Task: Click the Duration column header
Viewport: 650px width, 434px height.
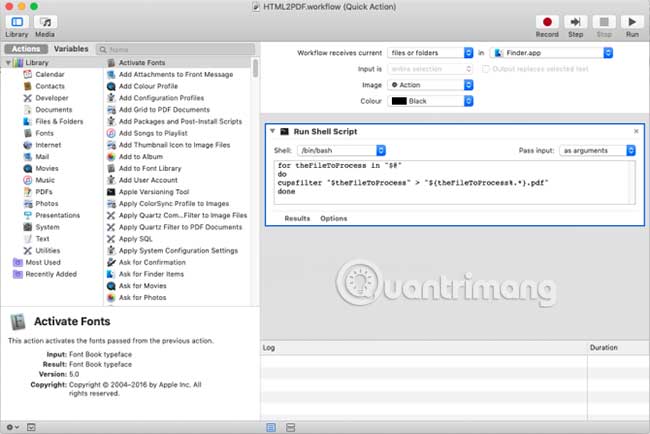Action: click(x=618, y=347)
